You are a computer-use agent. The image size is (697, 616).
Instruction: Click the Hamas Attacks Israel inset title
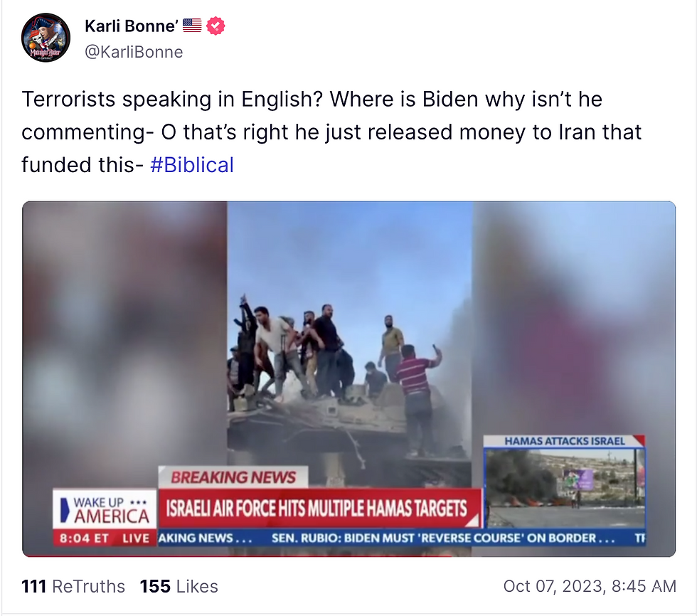(x=565, y=441)
